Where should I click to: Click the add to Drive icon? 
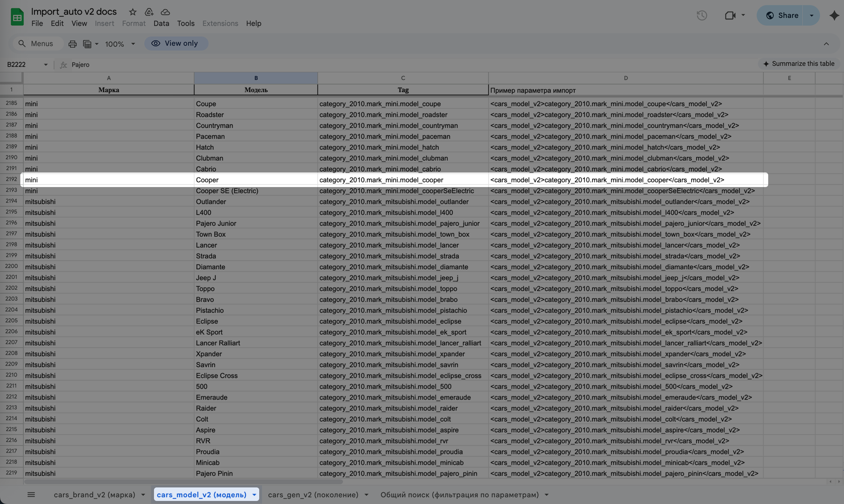pos(149,12)
